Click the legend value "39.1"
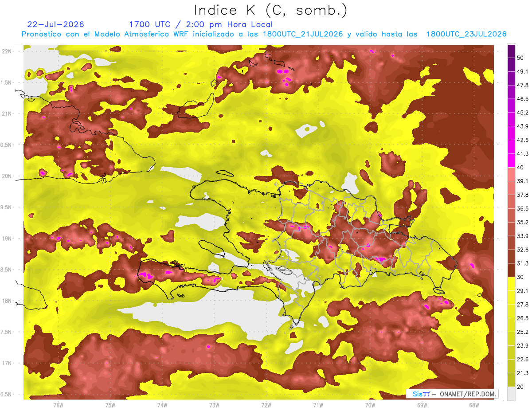 pos(522,181)
